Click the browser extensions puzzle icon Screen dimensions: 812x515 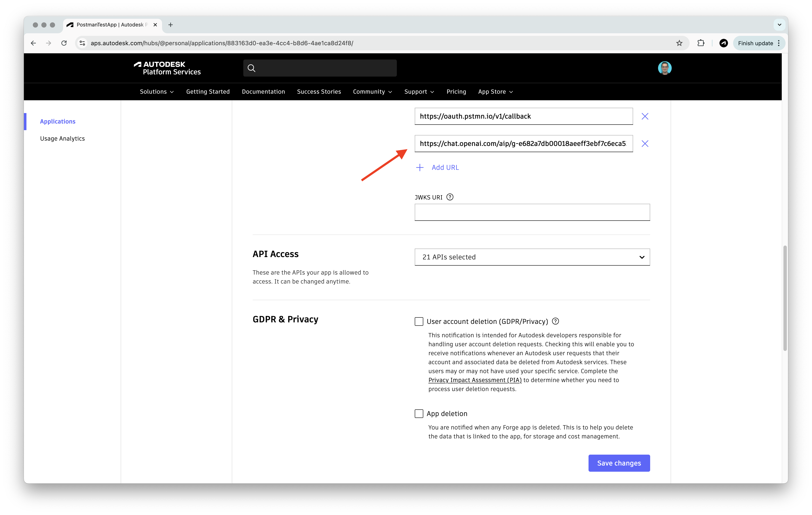[701, 43]
